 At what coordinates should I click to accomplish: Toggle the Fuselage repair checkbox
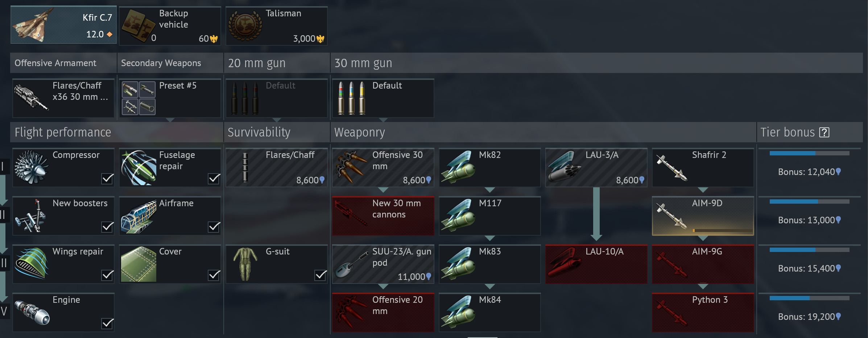pos(214,178)
